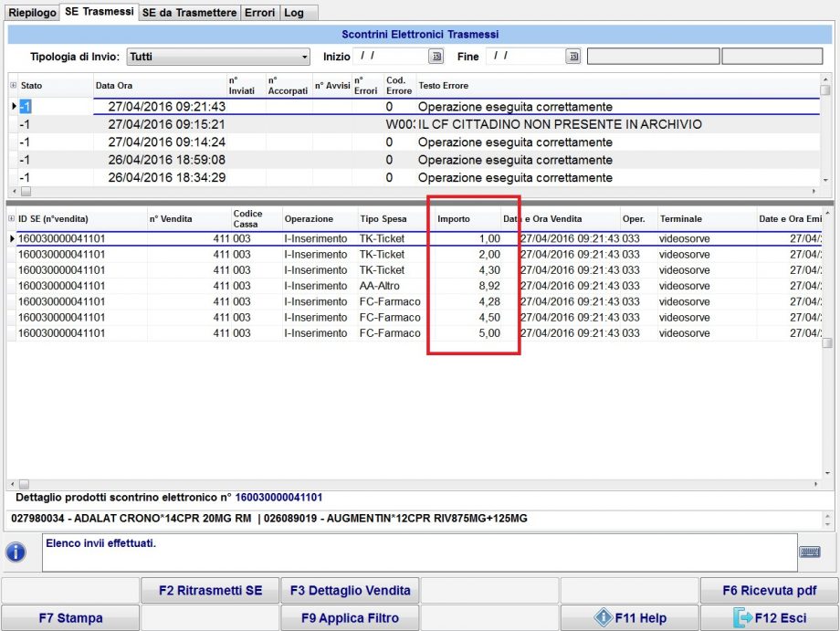Image resolution: width=840 pixels, height=631 pixels.
Task: Click the Inizio date input field
Action: [388, 57]
